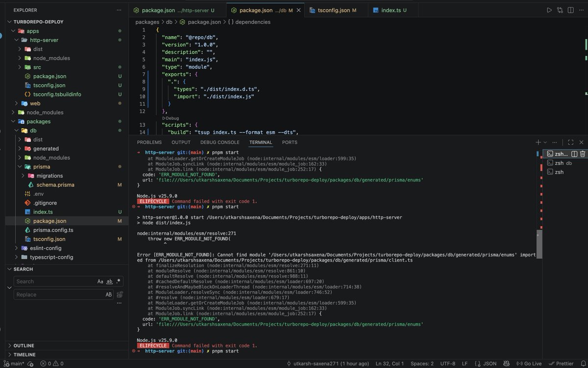The height and width of the screenshot is (368, 588).
Task: Collapse the replace field toggle chevron
Action: pyautogui.click(x=9, y=288)
